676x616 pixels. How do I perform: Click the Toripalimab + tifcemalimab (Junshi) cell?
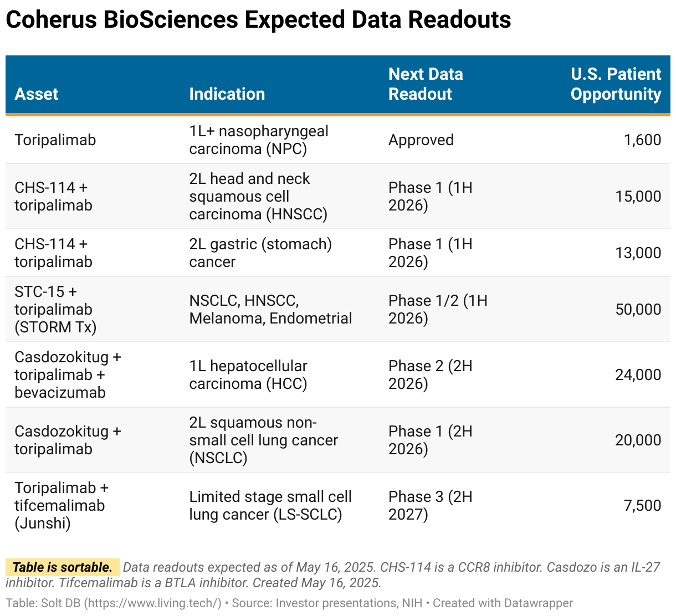click(61, 506)
